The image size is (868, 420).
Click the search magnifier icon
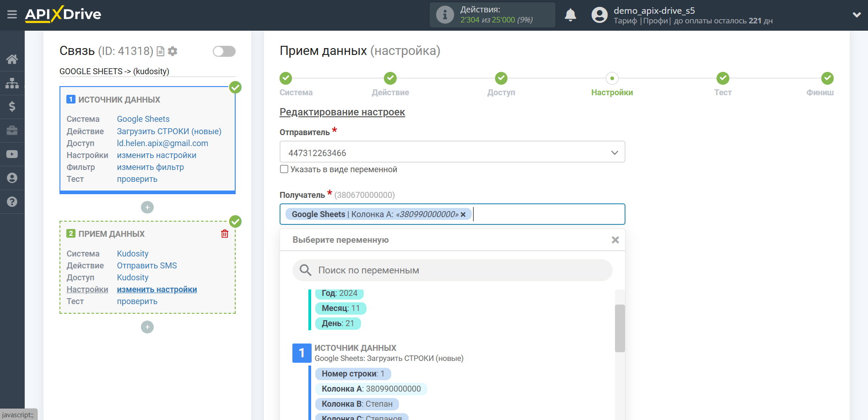[306, 270]
